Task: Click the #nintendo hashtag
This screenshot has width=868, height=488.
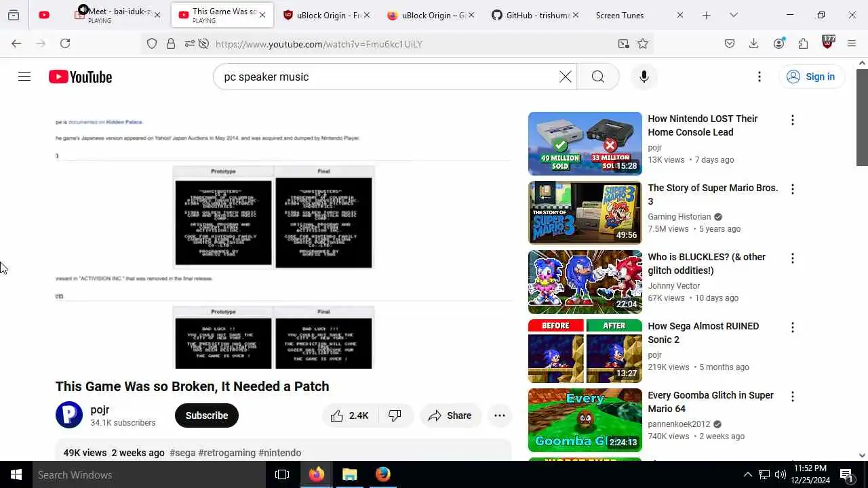Action: (279, 453)
